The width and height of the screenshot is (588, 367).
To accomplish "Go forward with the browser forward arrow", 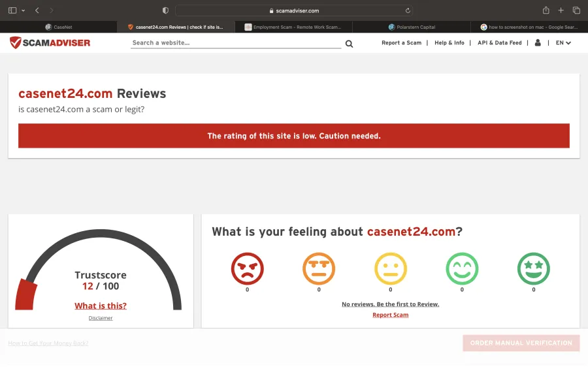I will tap(52, 10).
